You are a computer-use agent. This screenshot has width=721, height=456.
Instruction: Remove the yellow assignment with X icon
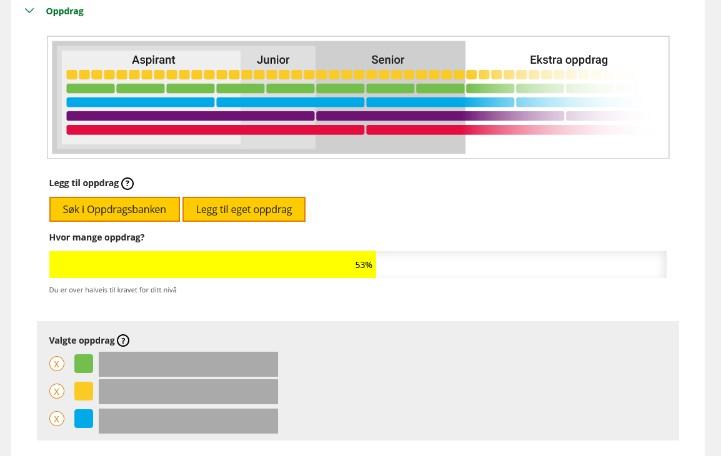57,391
